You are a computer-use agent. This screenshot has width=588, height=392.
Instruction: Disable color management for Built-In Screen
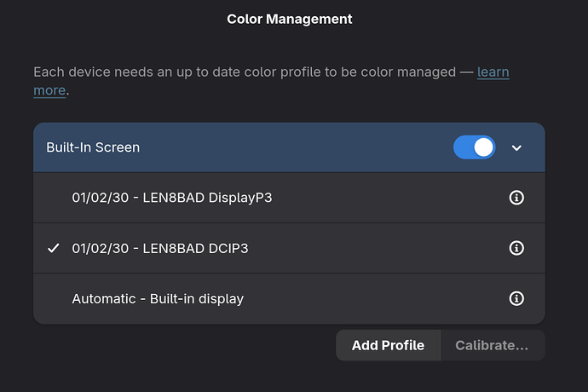point(474,147)
